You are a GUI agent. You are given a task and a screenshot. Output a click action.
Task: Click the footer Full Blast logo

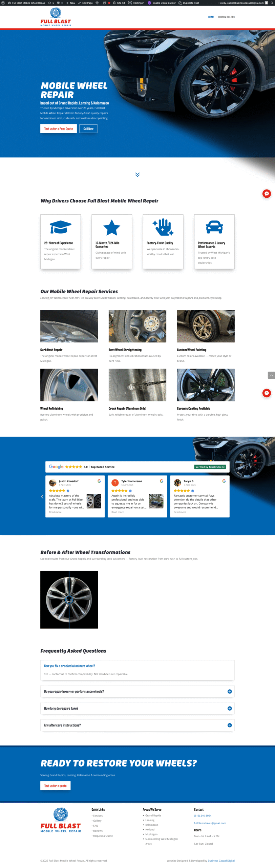[x=61, y=820]
